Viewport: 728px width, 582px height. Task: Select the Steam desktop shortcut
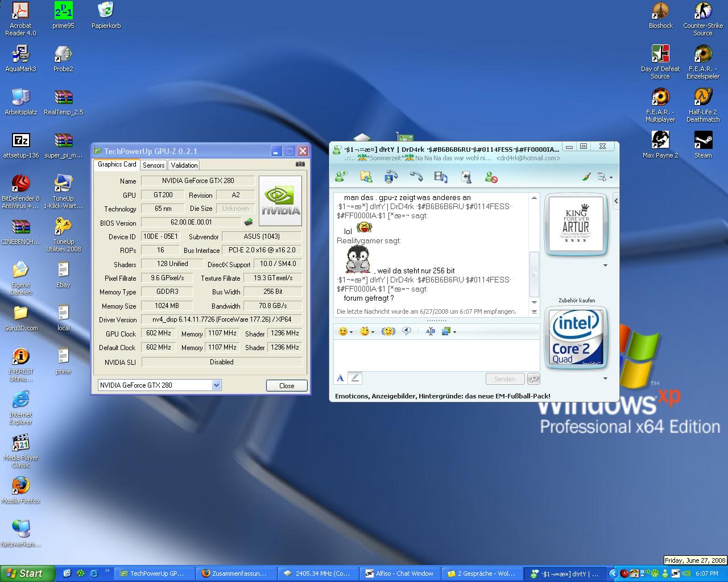pos(703,145)
